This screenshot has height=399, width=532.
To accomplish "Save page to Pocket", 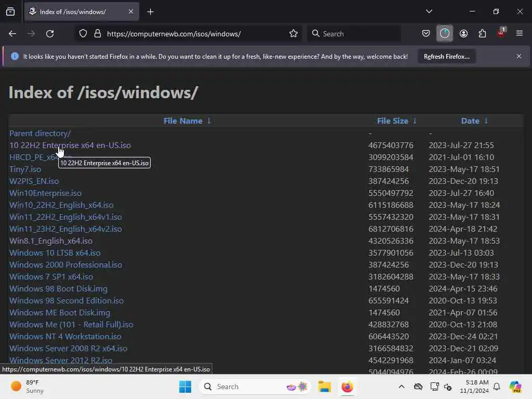I will pos(426,34).
